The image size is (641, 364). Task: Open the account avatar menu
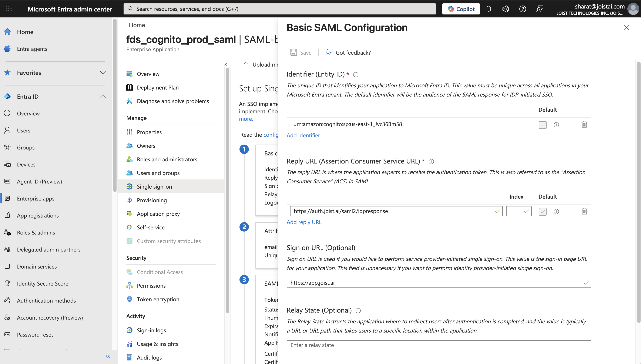tap(634, 9)
